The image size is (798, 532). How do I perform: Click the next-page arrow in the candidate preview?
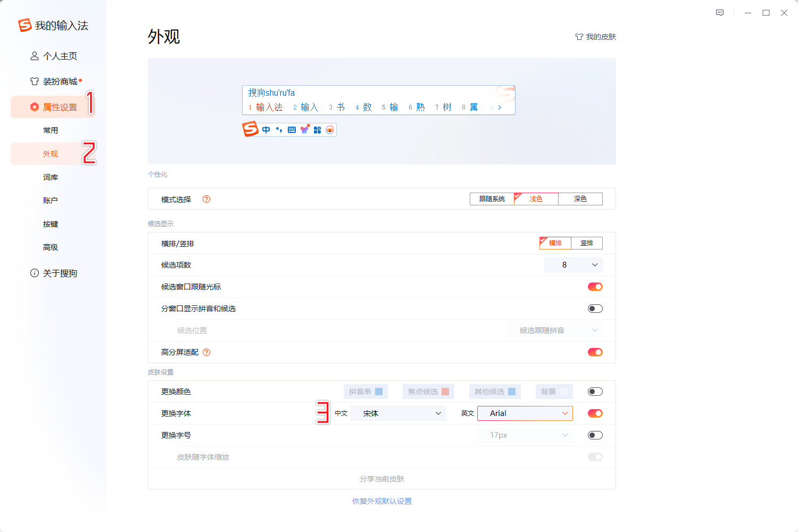click(x=500, y=107)
